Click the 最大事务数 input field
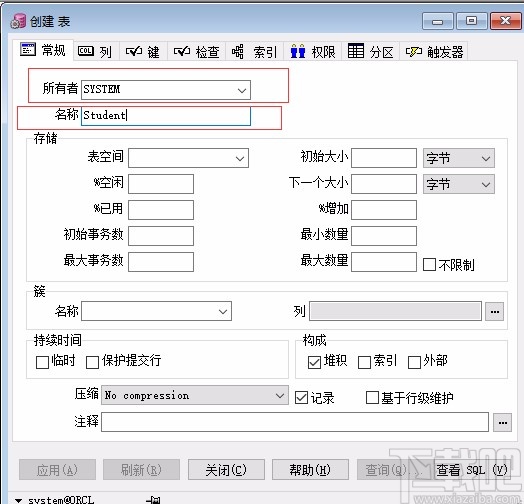 pyautogui.click(x=161, y=262)
